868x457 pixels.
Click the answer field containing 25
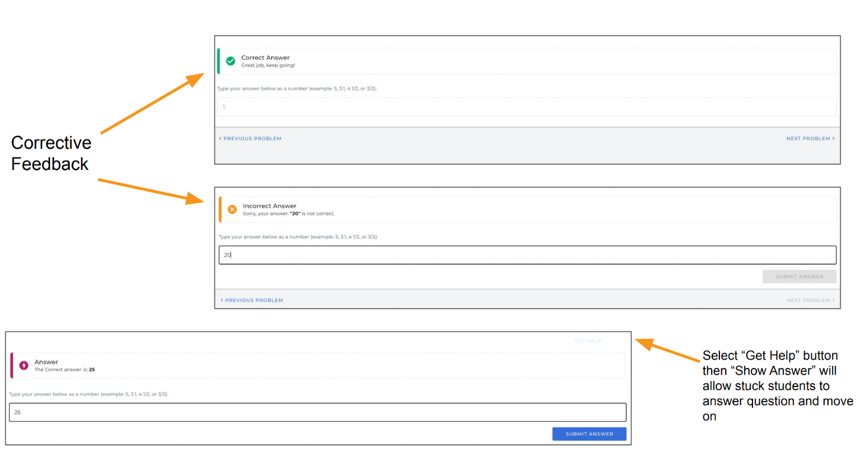(x=317, y=412)
